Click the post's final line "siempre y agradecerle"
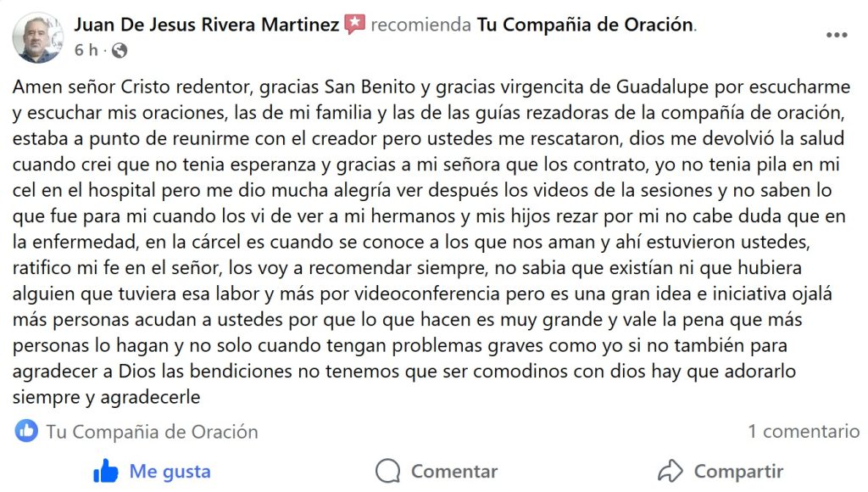Viewport: 868px width, 492px height. [107, 395]
